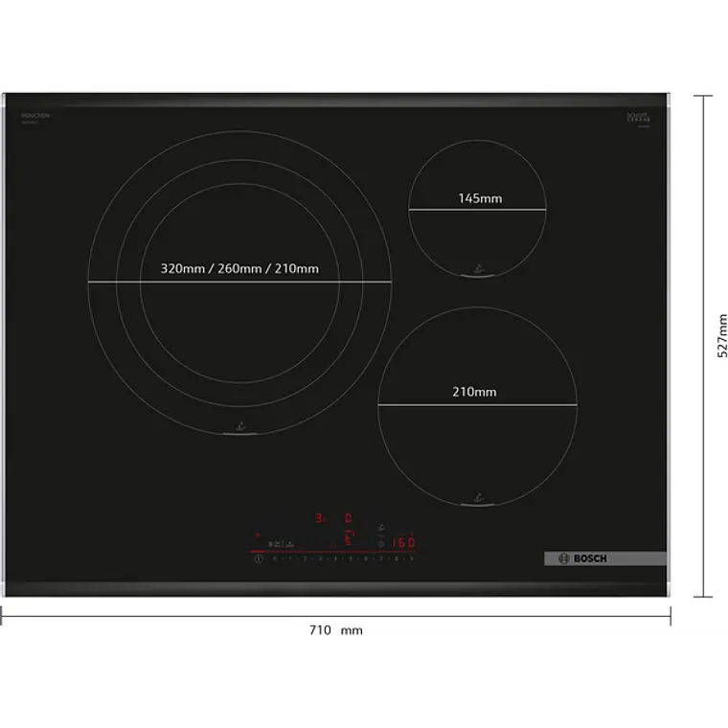
Task: Tap the pan symbol on the triple-ring zone
Action: pos(240,425)
